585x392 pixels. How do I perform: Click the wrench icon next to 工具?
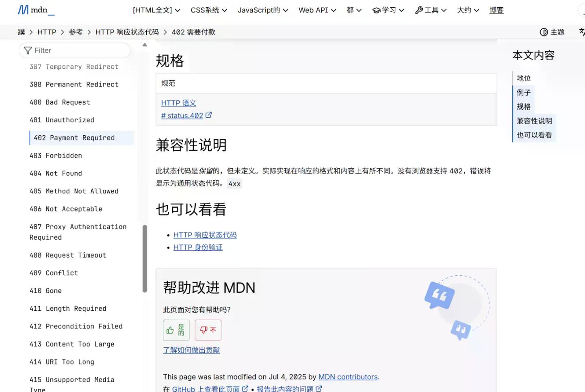click(x=418, y=10)
